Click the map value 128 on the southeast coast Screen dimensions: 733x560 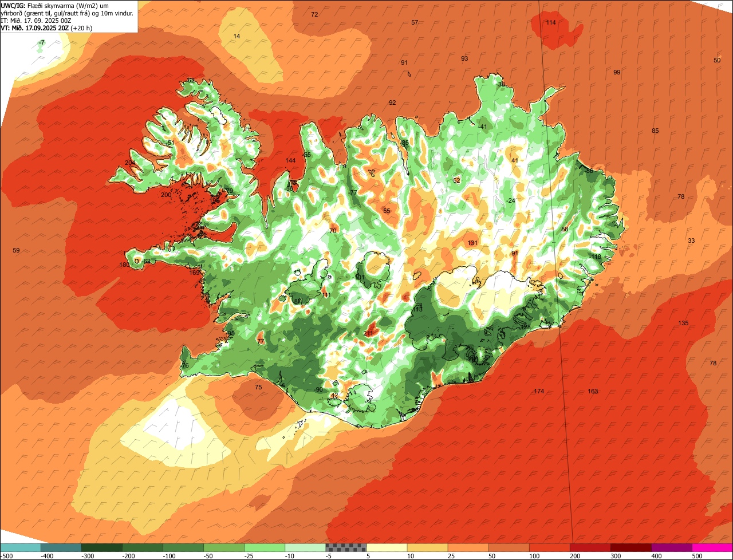[526, 326]
